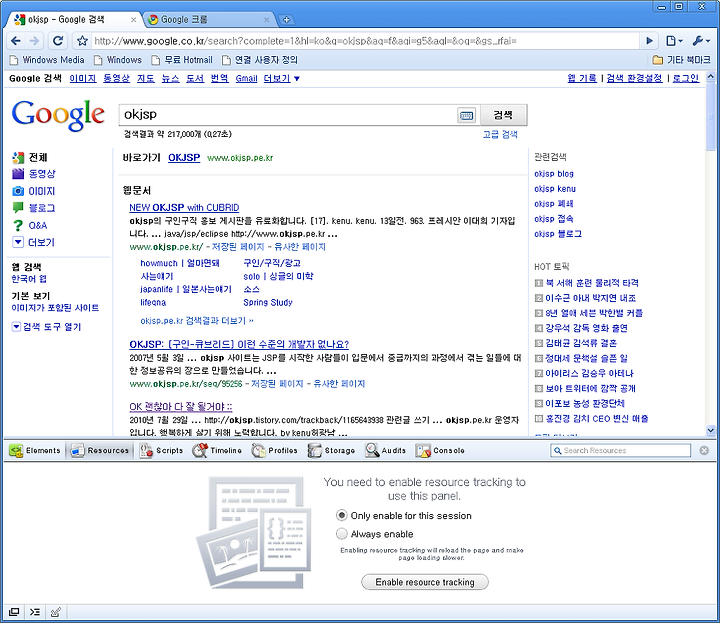The height and width of the screenshot is (623, 720).
Task: Click the Go arrow beside the address bar
Action: pos(649,41)
